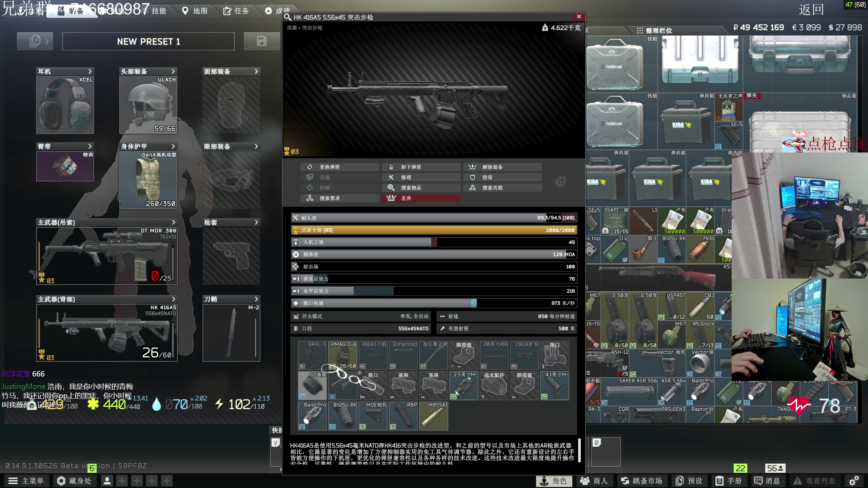Open the settings gear in bottom bar
The width and height of the screenshot is (868, 488).
click(x=854, y=481)
